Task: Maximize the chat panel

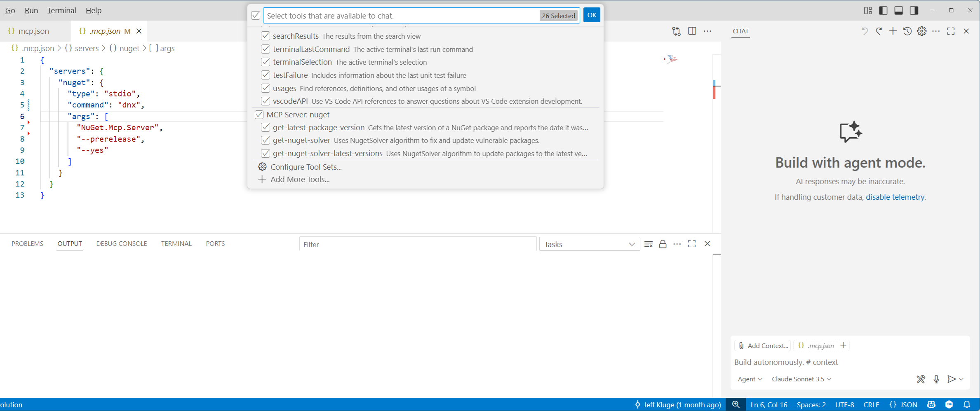Action: 951,31
